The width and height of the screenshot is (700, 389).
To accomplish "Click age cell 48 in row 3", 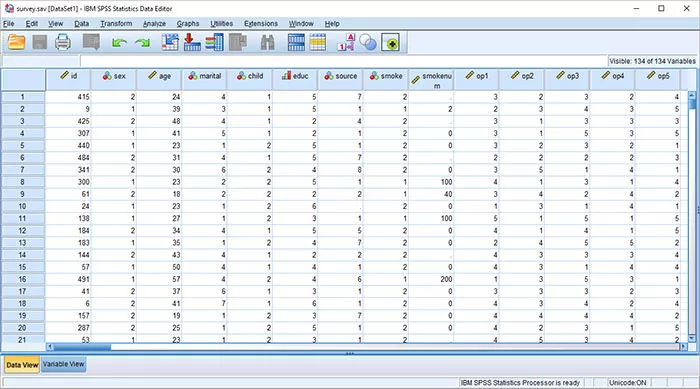I will point(159,121).
